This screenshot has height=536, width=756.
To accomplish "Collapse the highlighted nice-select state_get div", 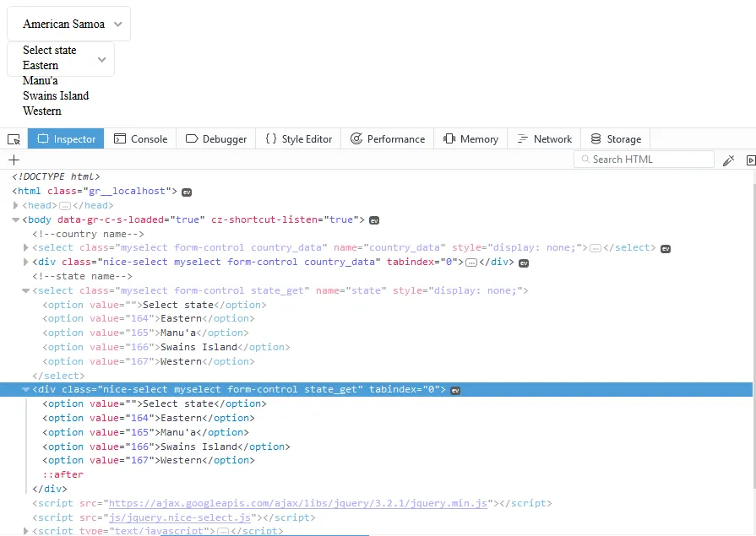I will click(x=25, y=389).
